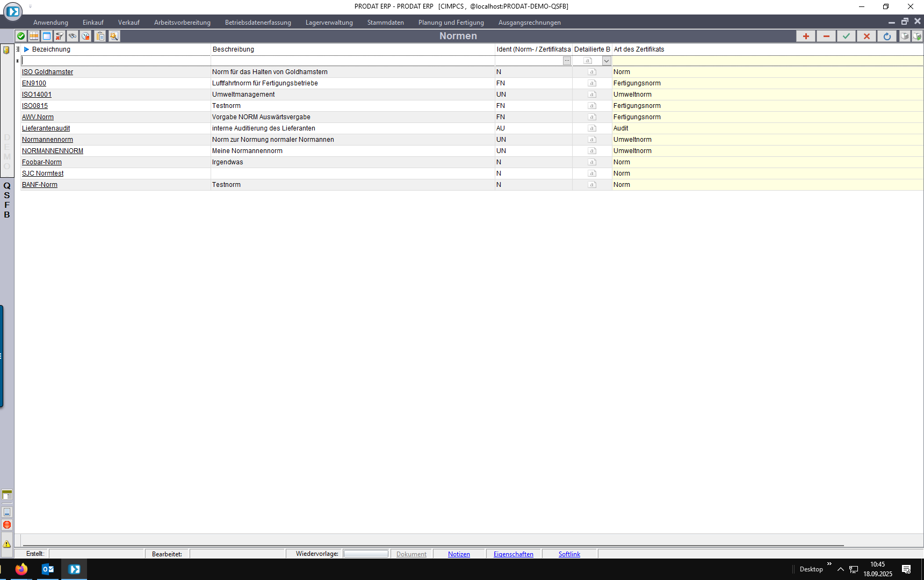Viewport: 924px width, 580px height.
Task: Click the binoculars search icon in toolbar
Action: coord(73,36)
